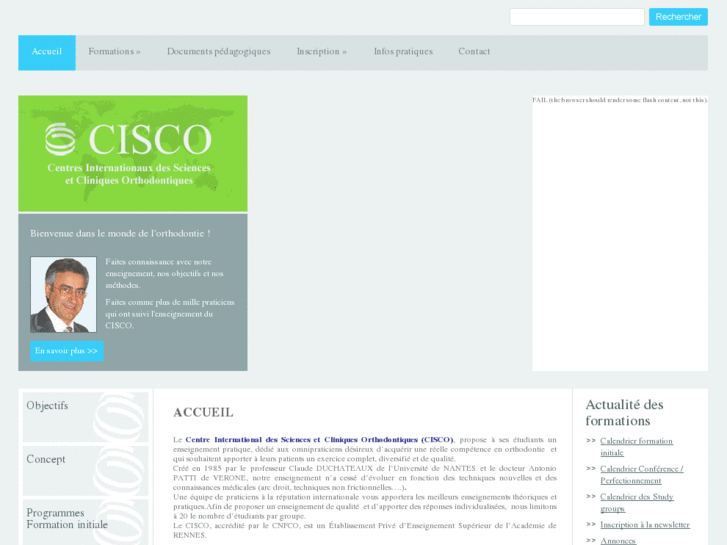The image size is (727, 545).
Task: Click the Bienvenue dans le monde de l'orthodontie text
Action: click(x=120, y=233)
